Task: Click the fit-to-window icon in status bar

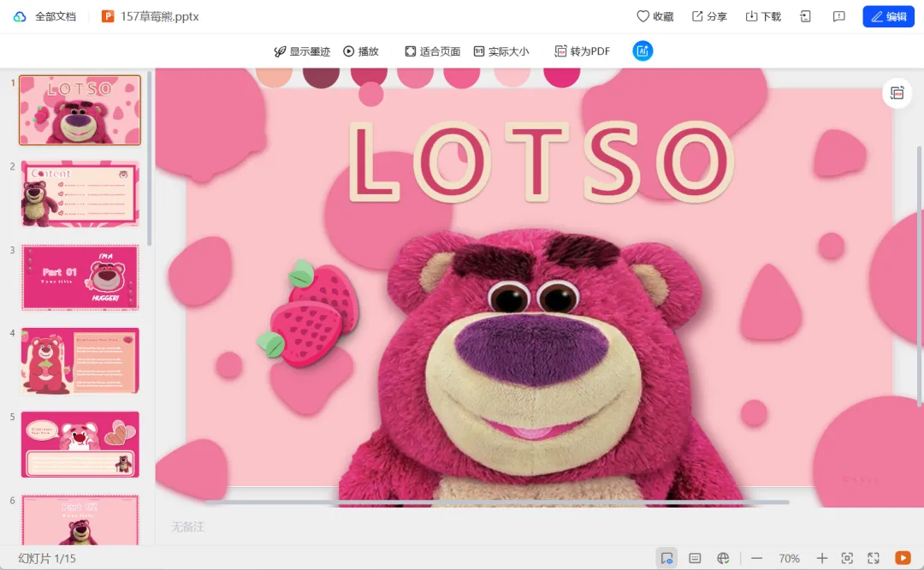Action: [x=847, y=558]
